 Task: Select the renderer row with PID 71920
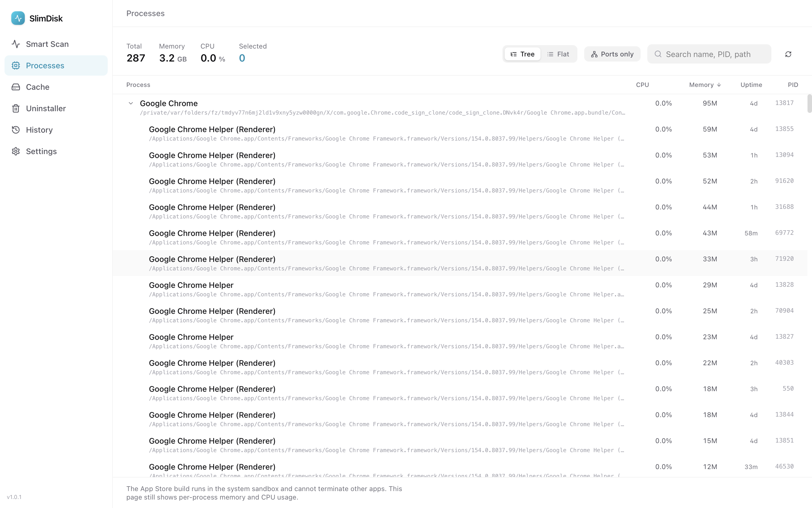coord(460,263)
